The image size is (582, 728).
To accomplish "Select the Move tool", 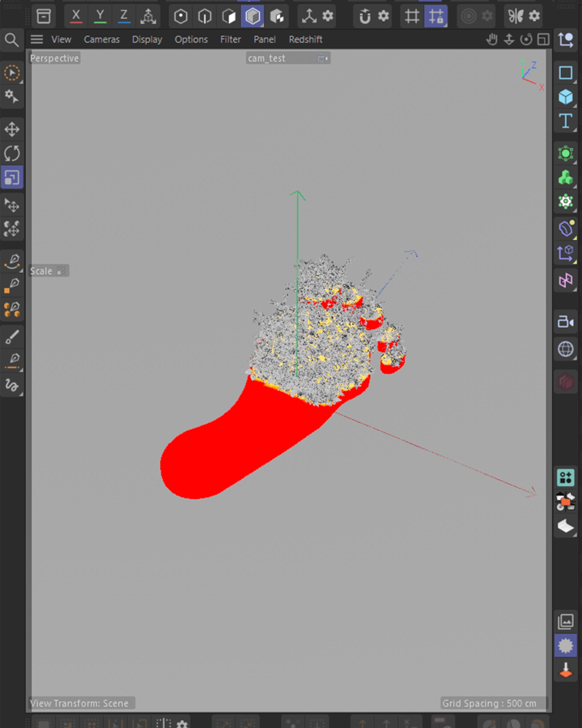I will (x=12, y=129).
